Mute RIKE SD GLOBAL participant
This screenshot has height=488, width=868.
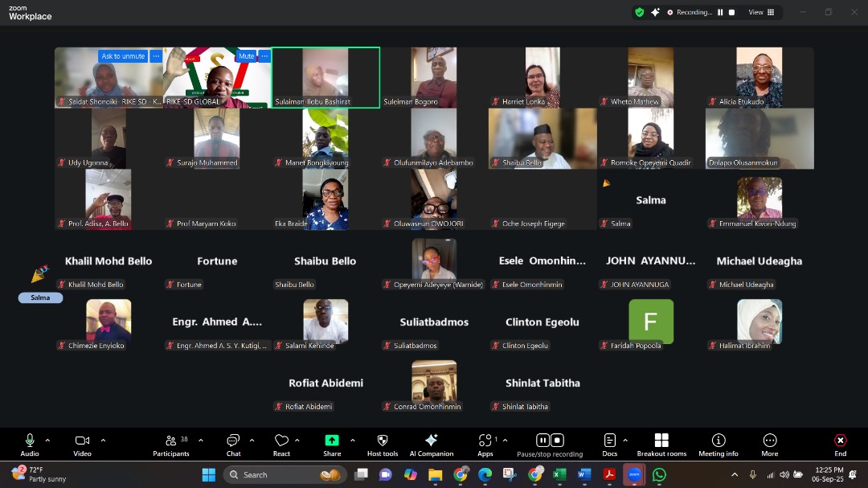point(247,56)
